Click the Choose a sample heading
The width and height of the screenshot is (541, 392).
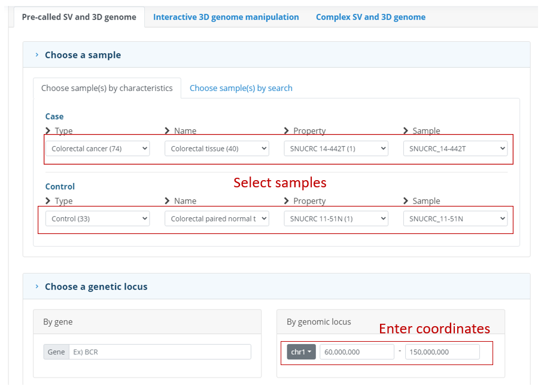pos(83,55)
